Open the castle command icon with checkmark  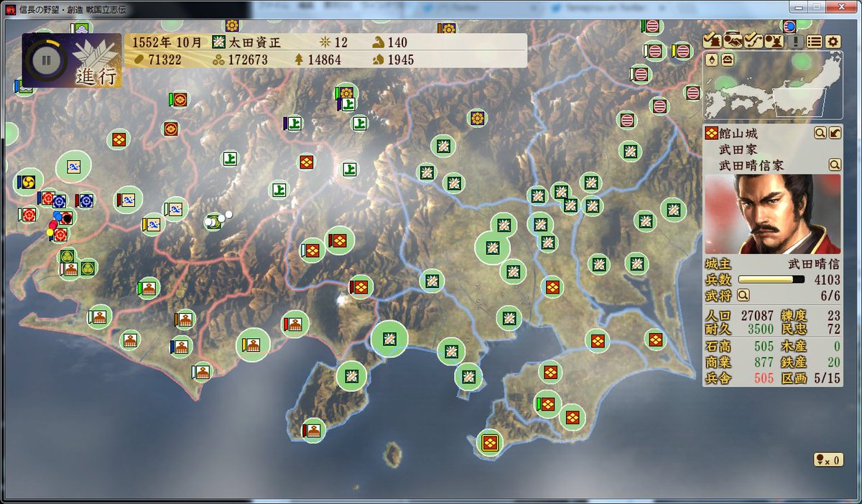(711, 40)
